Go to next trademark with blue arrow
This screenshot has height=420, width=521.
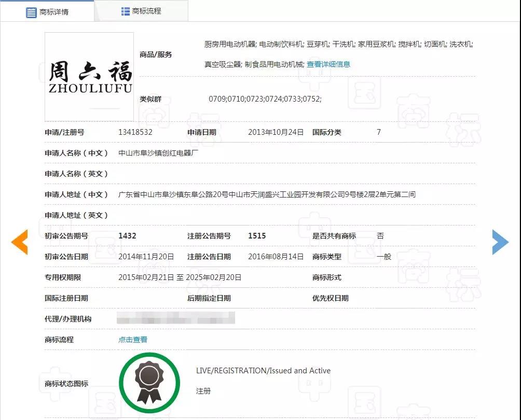tap(500, 242)
